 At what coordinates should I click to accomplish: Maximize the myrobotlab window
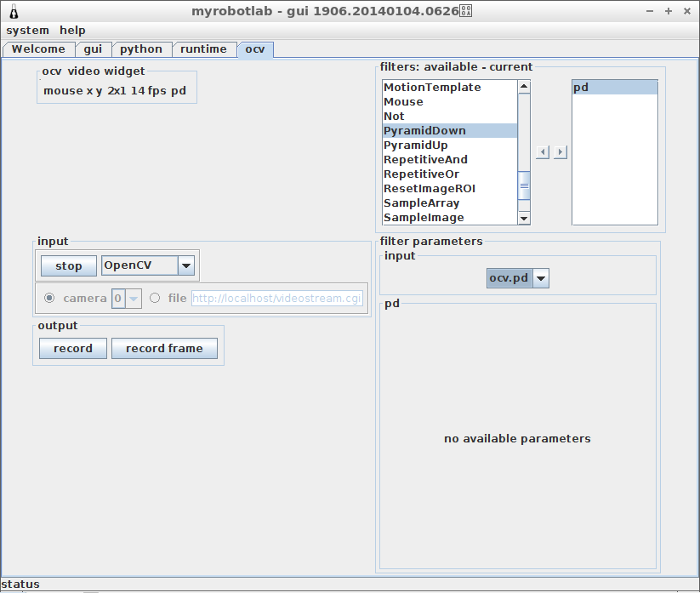(669, 11)
